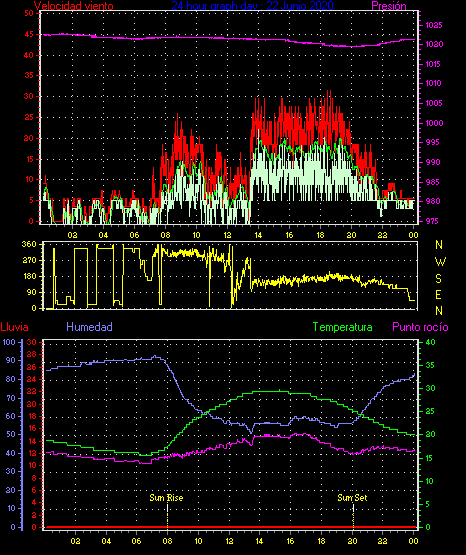Click the W compass label beside direction graph
This screenshot has width=466, height=555.
[440, 262]
